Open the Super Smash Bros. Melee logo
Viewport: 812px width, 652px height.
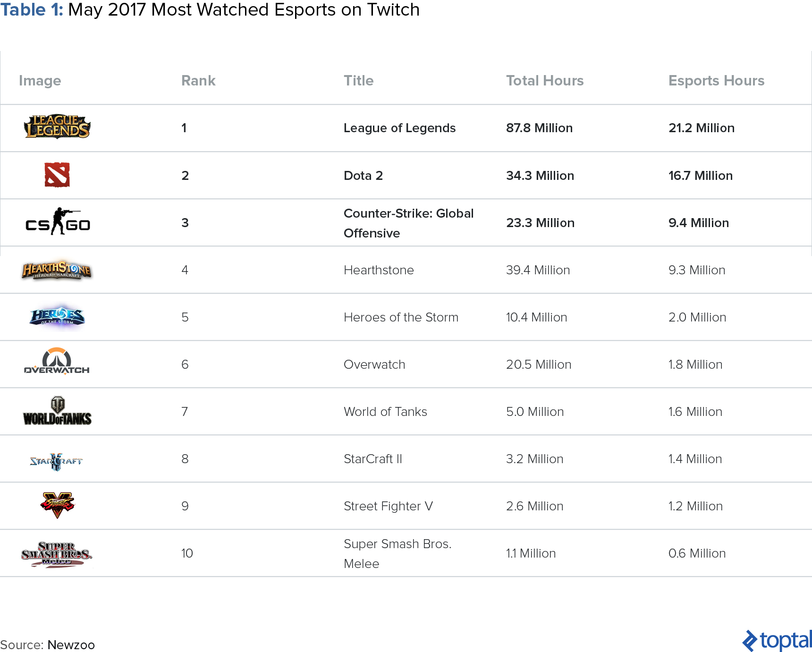click(x=57, y=554)
